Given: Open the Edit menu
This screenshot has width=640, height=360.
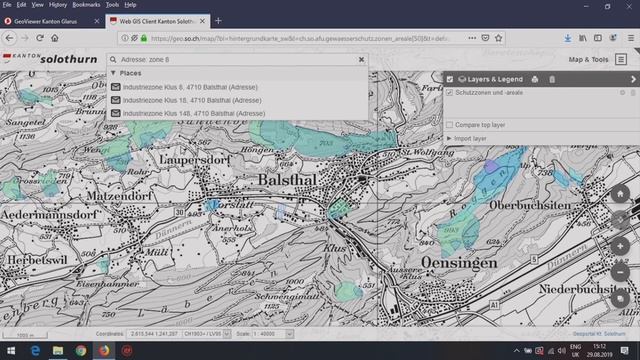Looking at the screenshot, I should (21, 5).
